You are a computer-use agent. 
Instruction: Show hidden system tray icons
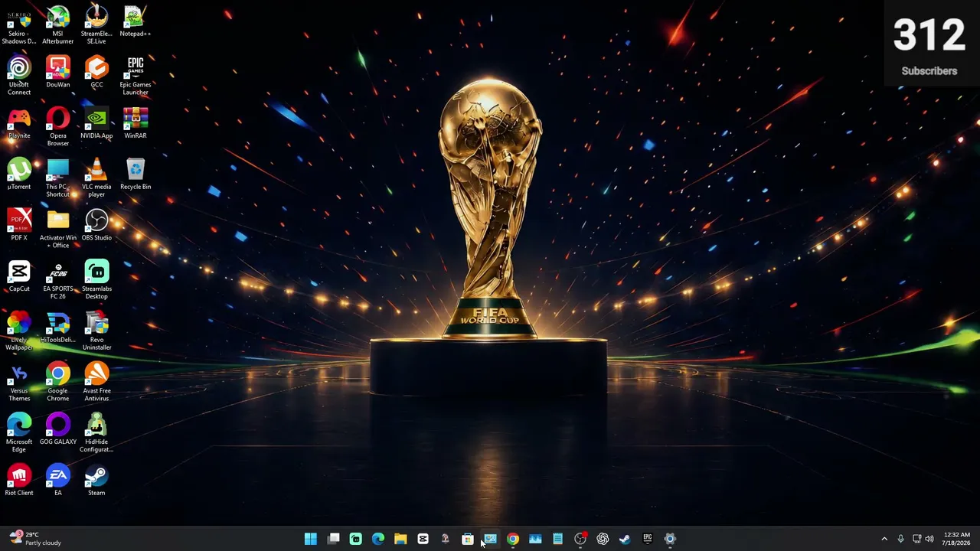click(x=884, y=539)
